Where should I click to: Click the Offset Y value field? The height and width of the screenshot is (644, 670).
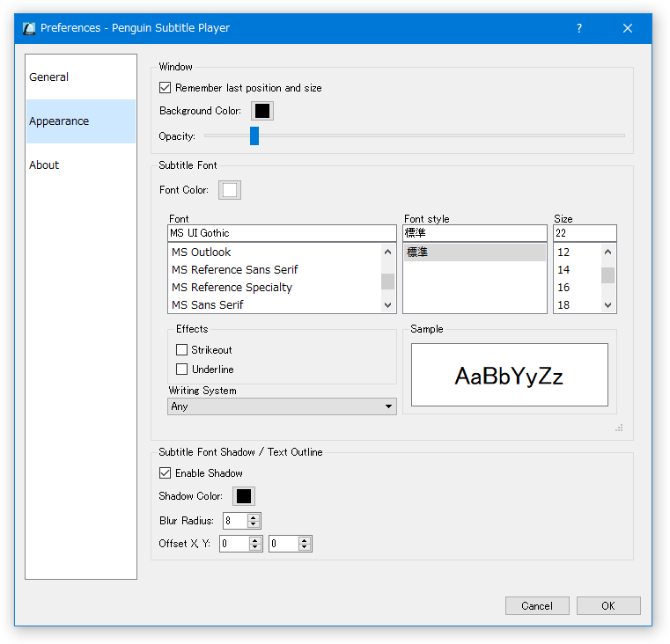point(283,544)
